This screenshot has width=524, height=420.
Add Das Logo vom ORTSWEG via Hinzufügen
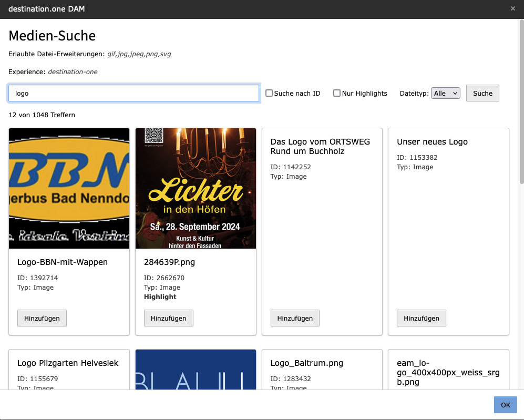tap(295, 318)
